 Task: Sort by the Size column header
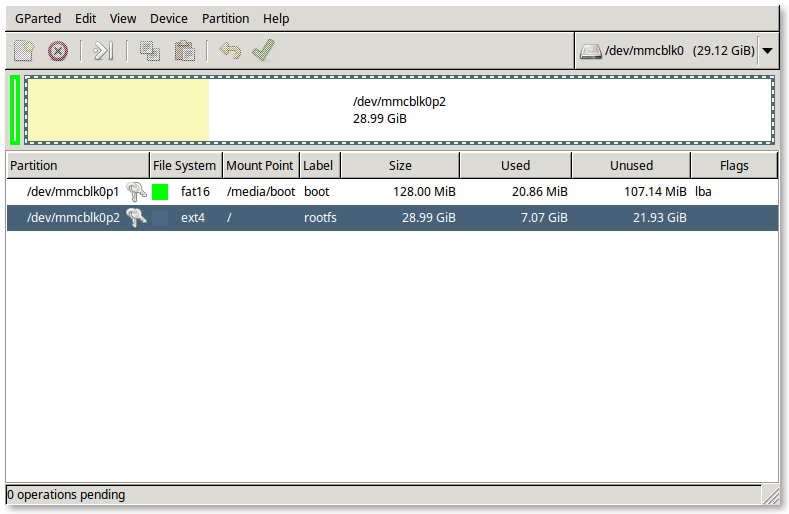400,166
